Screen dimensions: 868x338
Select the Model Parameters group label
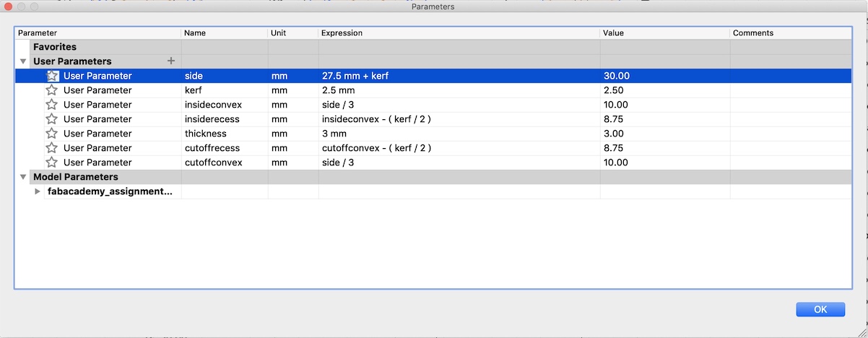point(76,177)
